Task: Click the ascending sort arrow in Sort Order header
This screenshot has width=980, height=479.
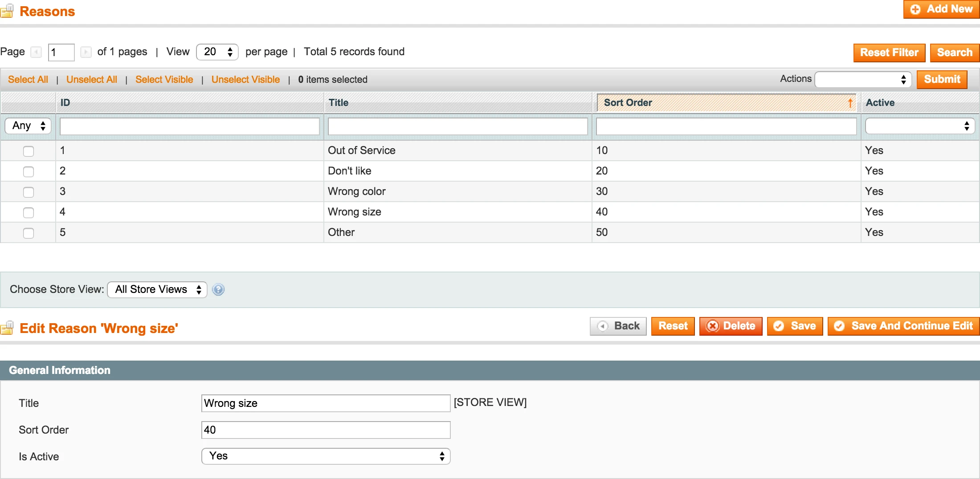Action: click(x=850, y=102)
